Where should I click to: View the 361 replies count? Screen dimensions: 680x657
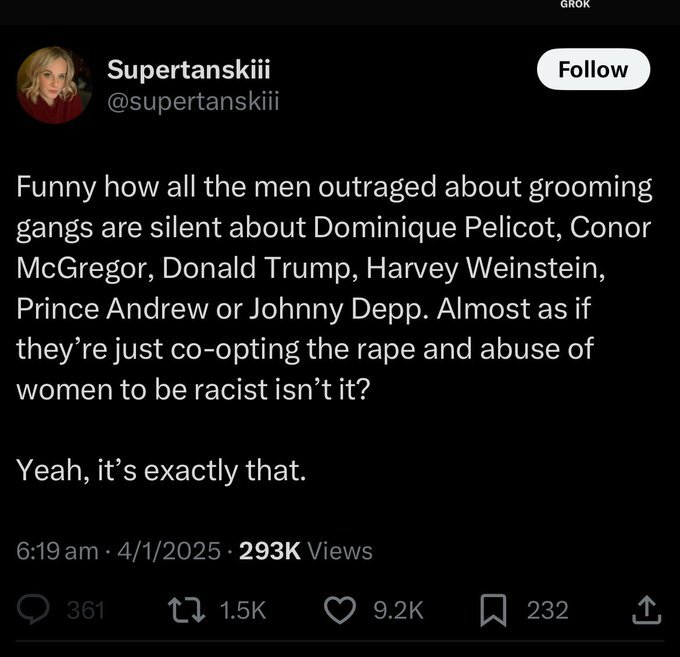[85, 611]
